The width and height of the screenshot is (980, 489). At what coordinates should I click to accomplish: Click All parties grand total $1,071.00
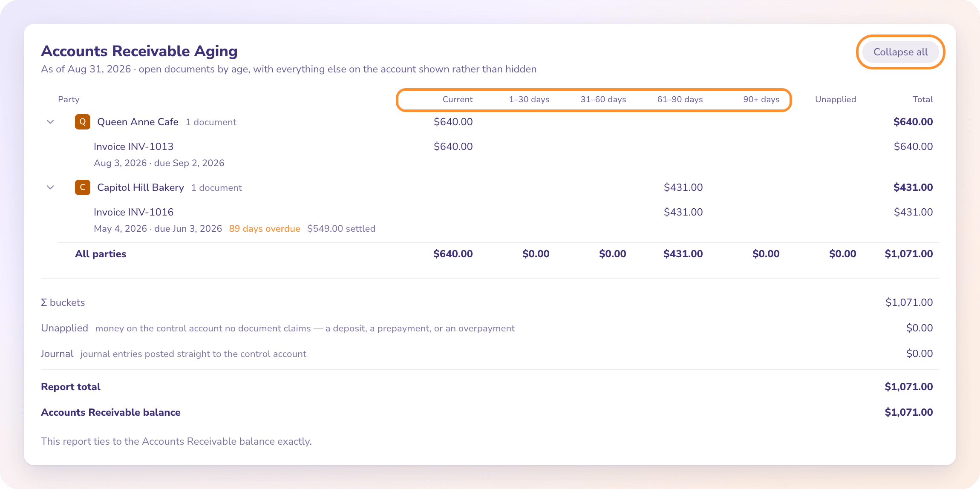(x=909, y=254)
